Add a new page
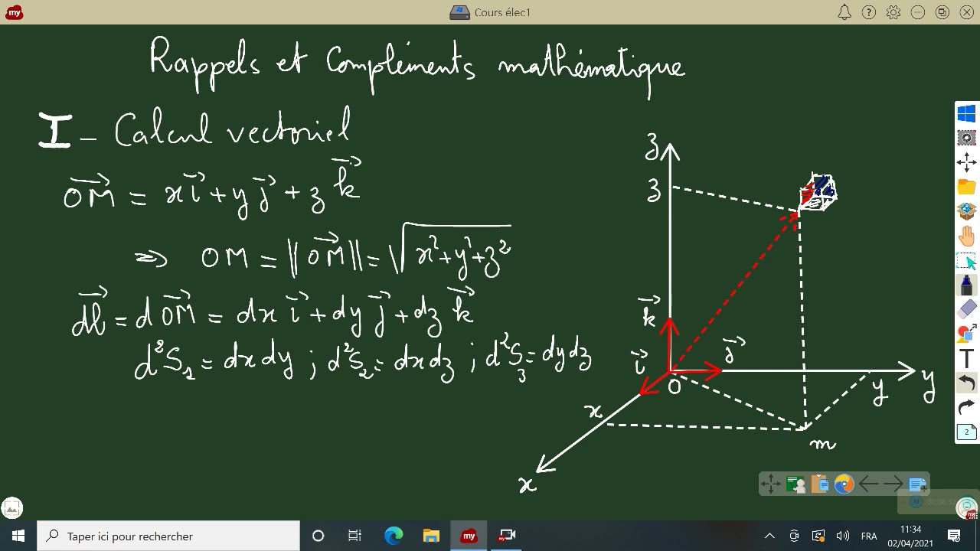980x551 pixels. click(x=917, y=484)
